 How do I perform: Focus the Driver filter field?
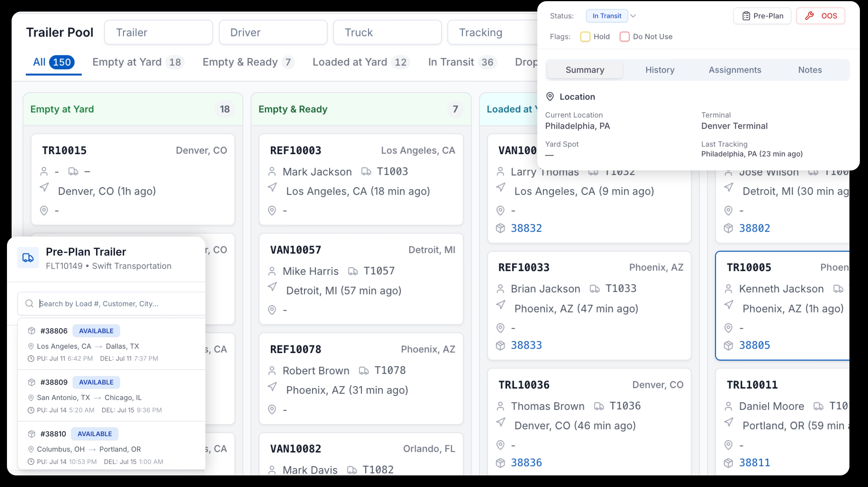273,32
